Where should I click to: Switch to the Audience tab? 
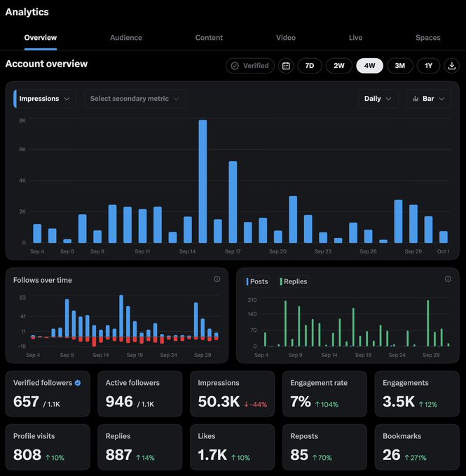126,38
